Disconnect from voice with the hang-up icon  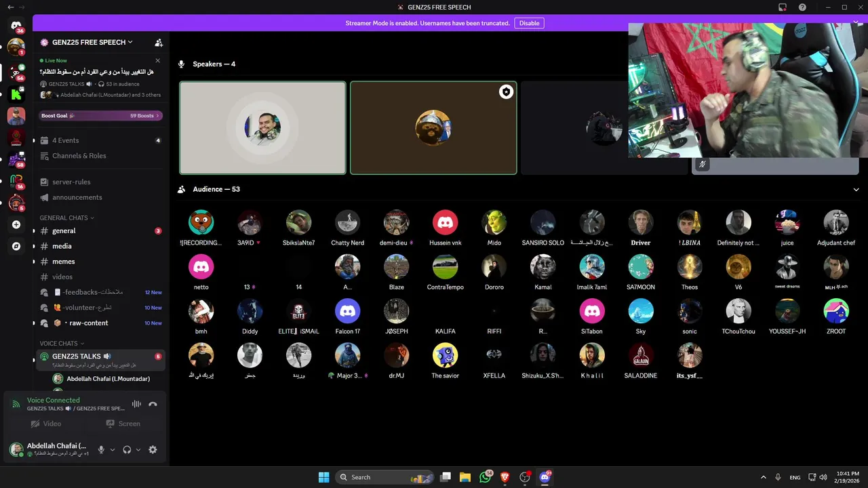[x=153, y=404]
